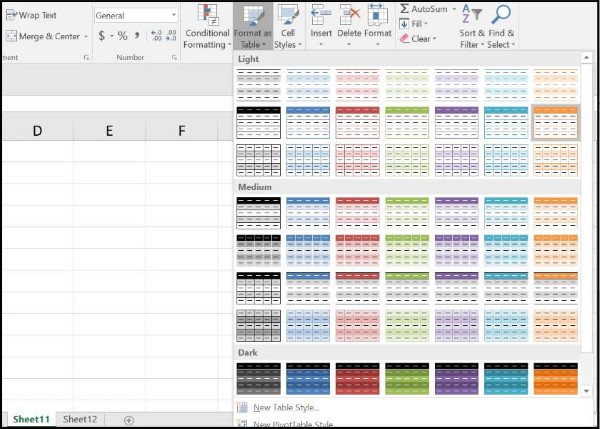The height and width of the screenshot is (429, 600).
Task: Click the Format as Table button
Action: (254, 26)
